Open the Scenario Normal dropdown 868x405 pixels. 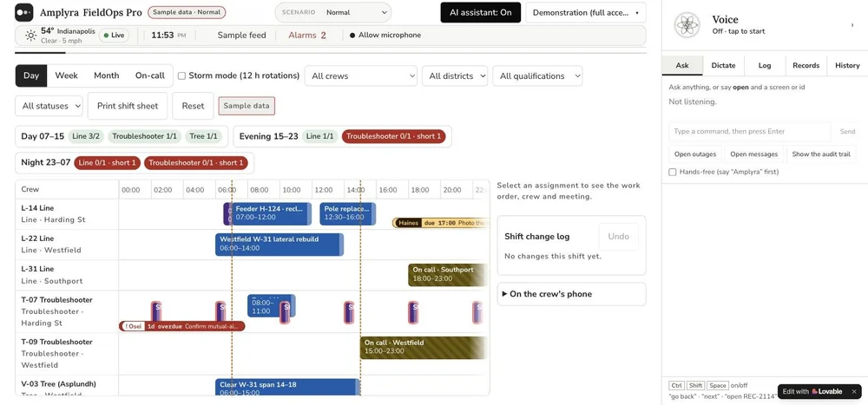click(x=333, y=12)
